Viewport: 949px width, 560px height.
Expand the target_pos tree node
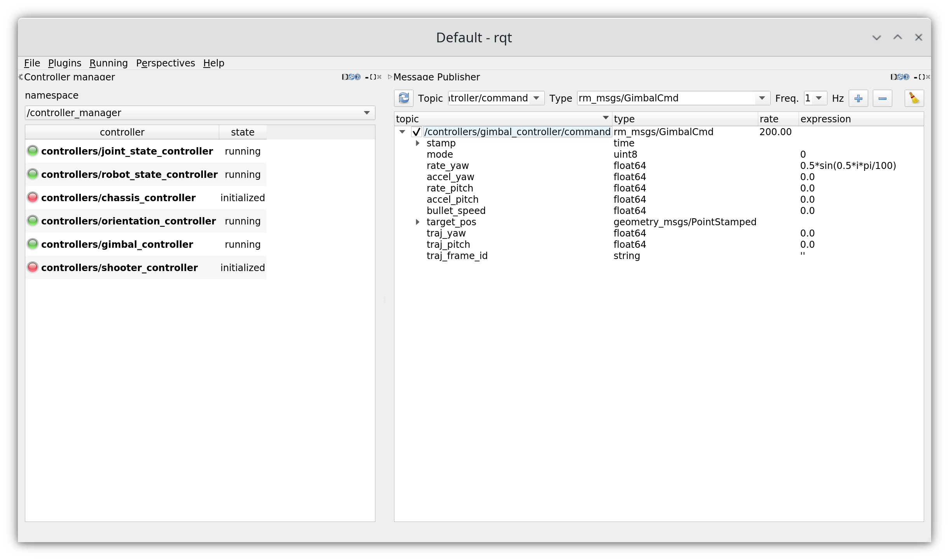[x=417, y=222]
